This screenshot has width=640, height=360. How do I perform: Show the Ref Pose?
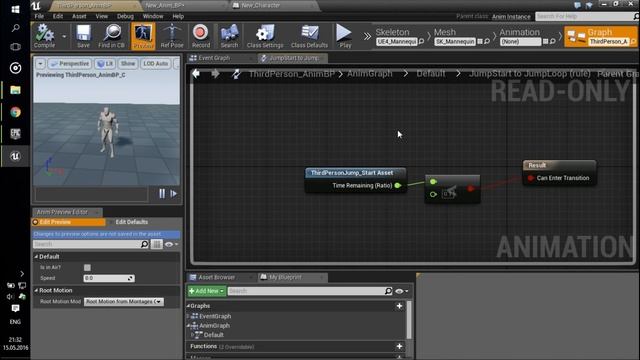(172, 36)
